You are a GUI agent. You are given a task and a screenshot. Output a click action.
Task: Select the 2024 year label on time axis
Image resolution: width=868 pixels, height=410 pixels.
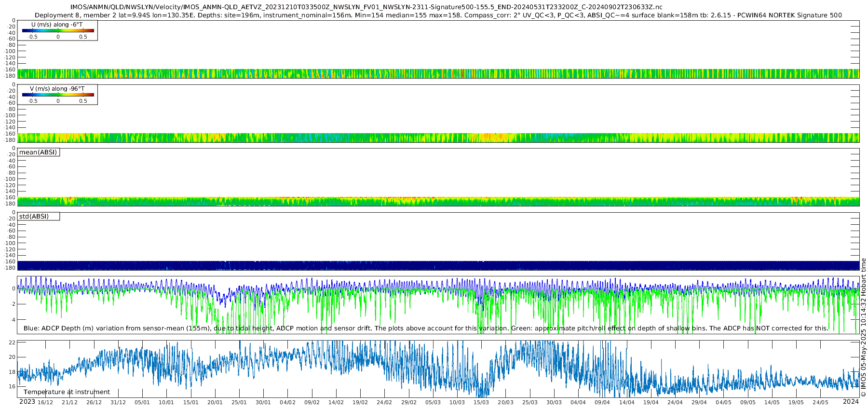coord(851,402)
